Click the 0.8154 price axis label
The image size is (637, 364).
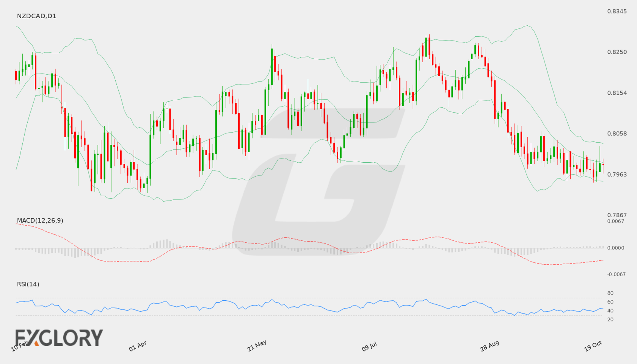pos(617,93)
